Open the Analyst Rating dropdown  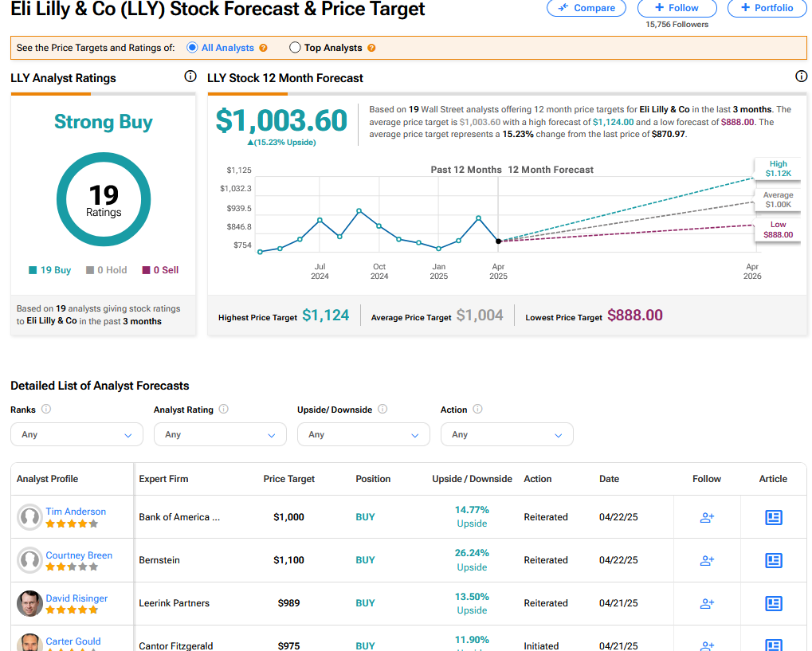(x=220, y=434)
